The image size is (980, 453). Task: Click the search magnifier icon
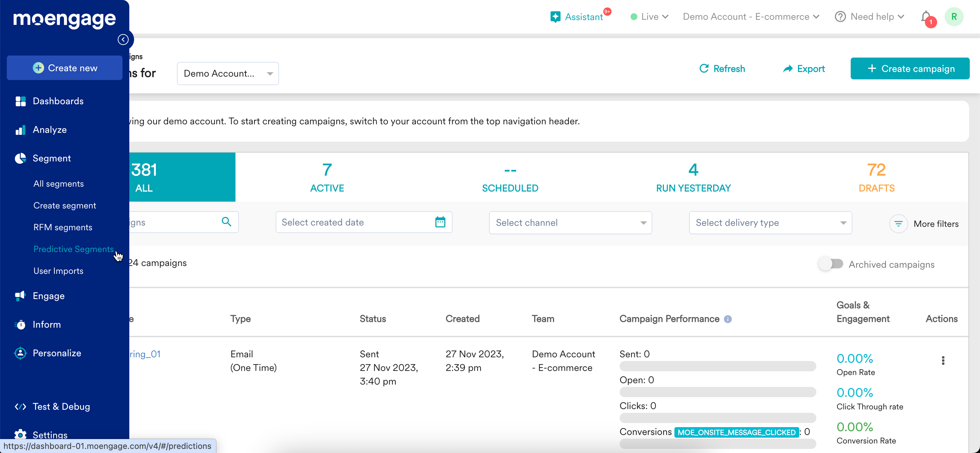pos(226,222)
